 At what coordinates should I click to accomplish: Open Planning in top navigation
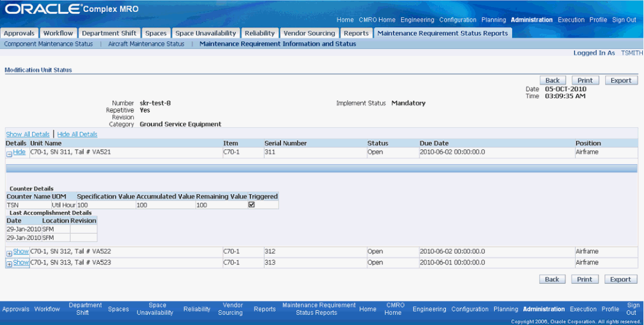(x=494, y=19)
